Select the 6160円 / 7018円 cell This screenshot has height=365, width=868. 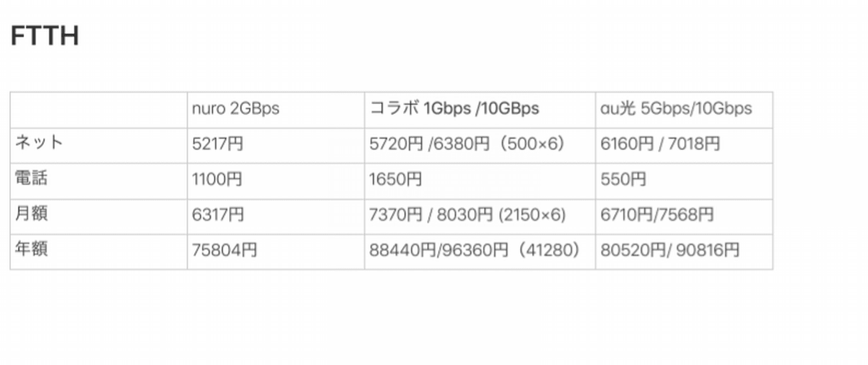click(x=684, y=145)
